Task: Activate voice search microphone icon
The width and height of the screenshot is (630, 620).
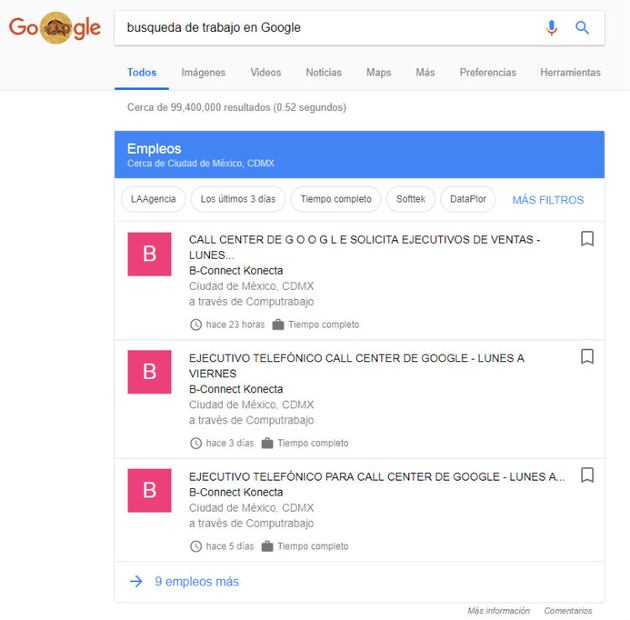Action: [552, 28]
